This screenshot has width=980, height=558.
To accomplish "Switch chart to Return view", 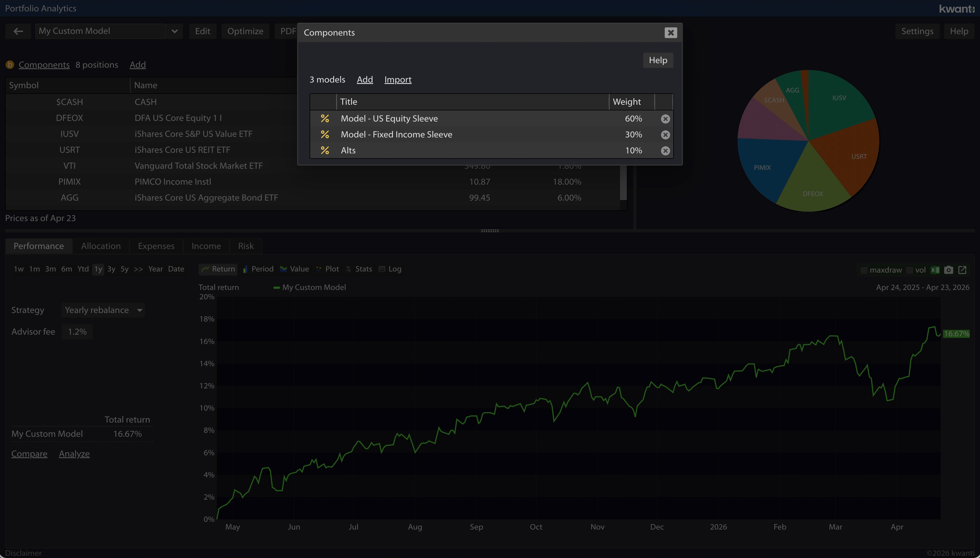I will pyautogui.click(x=218, y=269).
